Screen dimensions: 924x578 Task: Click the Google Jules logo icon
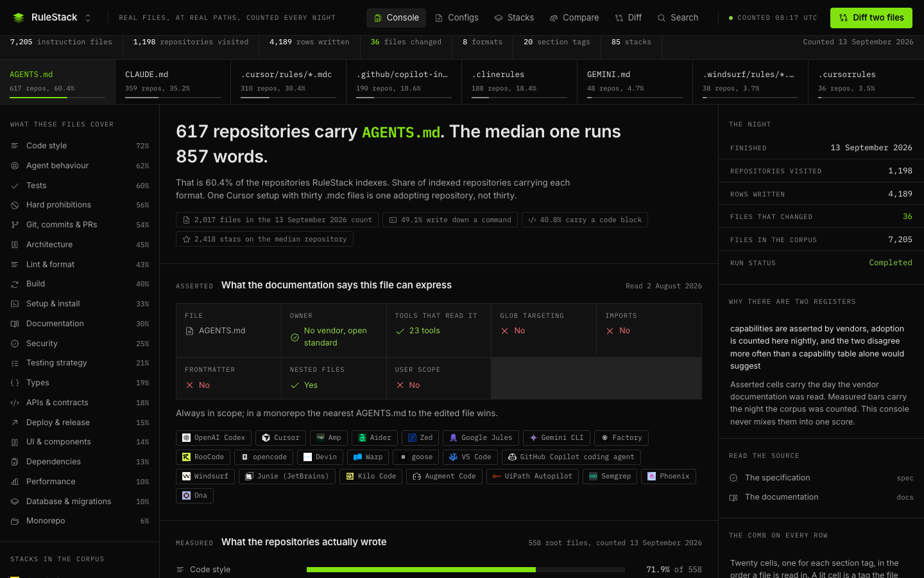(x=453, y=438)
